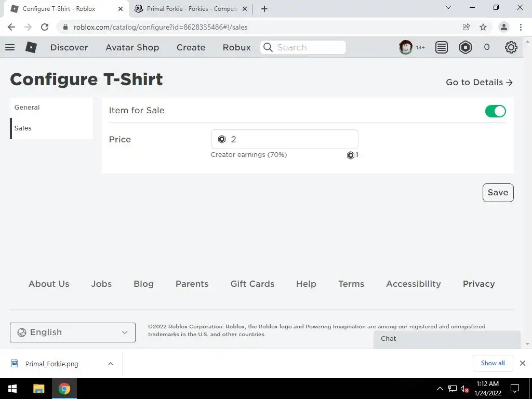Open the About Us footer link
Image resolution: width=532 pixels, height=399 pixels.
point(49,284)
